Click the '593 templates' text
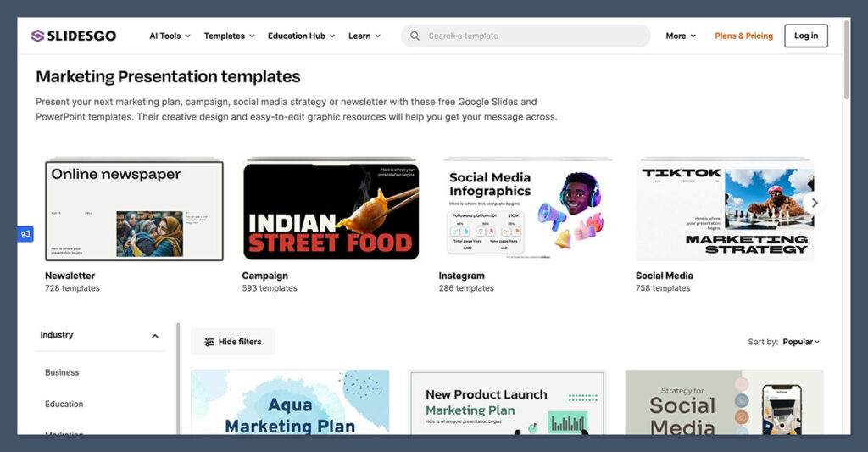The height and width of the screenshot is (452, 868). [x=270, y=288]
